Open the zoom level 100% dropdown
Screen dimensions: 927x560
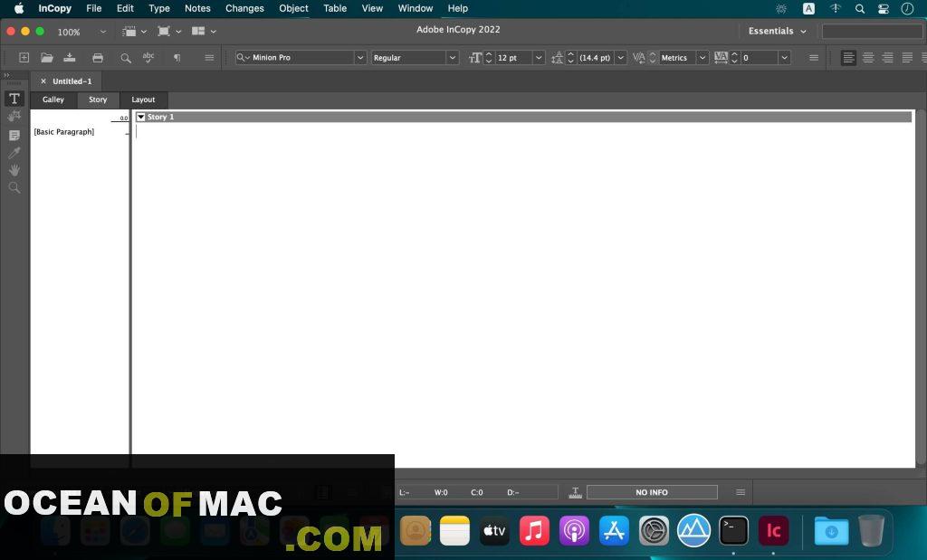coord(103,32)
